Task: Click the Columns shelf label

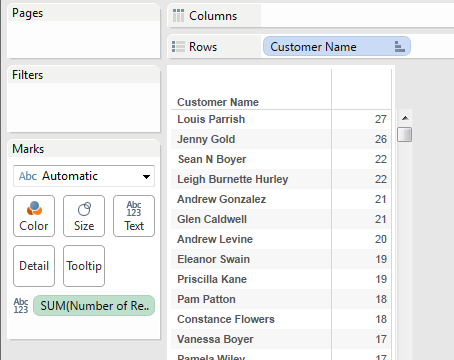Action: [x=213, y=16]
